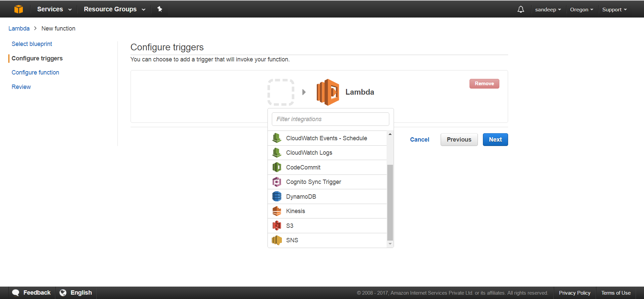
Task: Click the CloudWatch Events - Schedule icon
Action: click(x=277, y=138)
